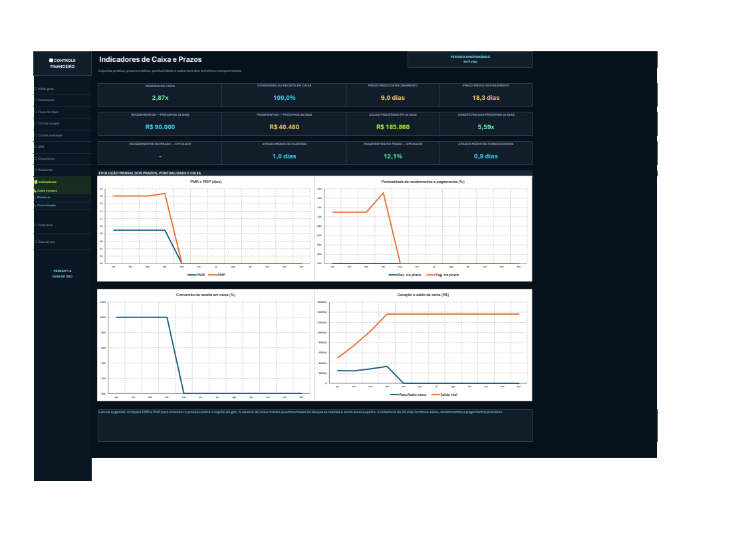
Task: Click the 9,0 dias recebimento value
Action: tap(393, 98)
